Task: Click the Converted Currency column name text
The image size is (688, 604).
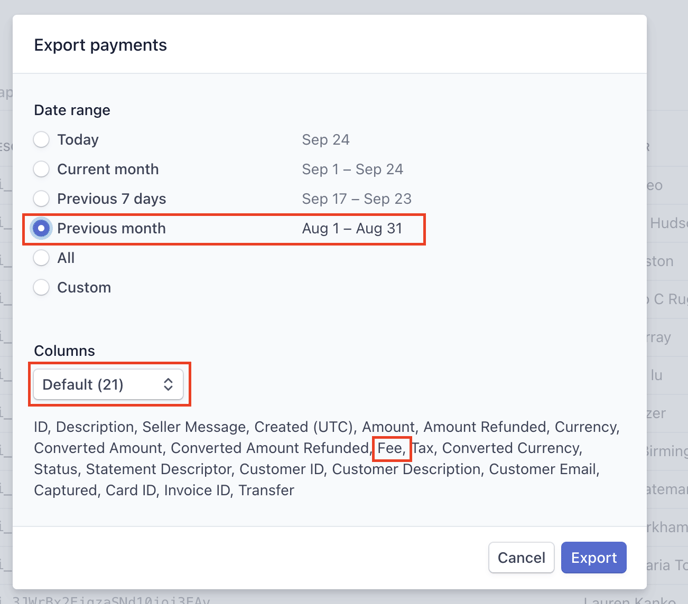Action: tap(509, 448)
